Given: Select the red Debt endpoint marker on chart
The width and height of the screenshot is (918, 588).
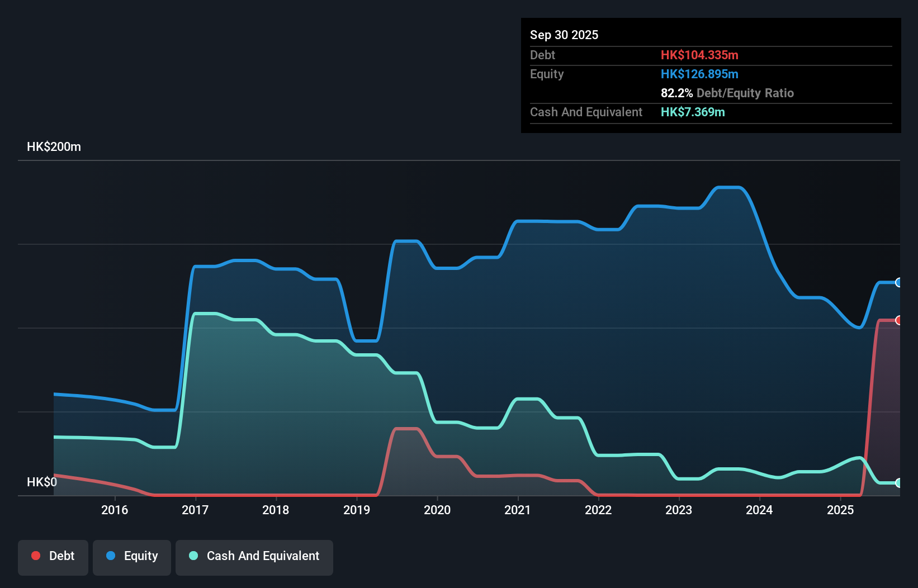Looking at the screenshot, I should click(x=898, y=320).
